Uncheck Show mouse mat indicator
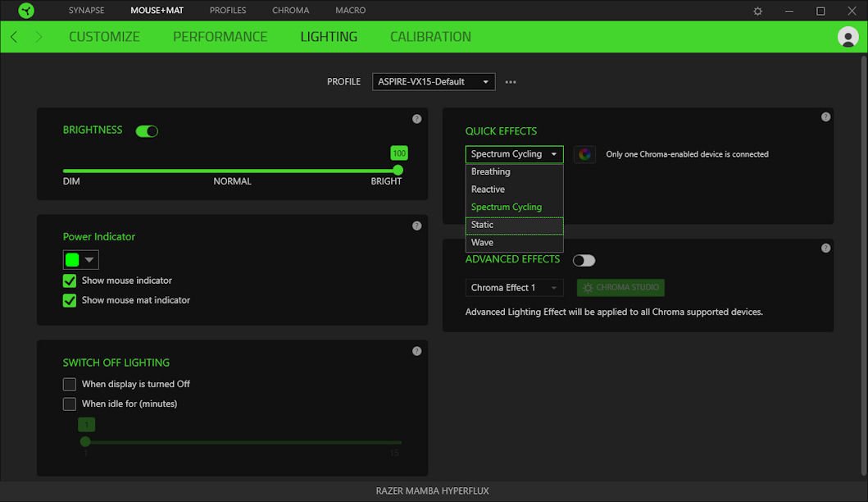 (x=69, y=300)
